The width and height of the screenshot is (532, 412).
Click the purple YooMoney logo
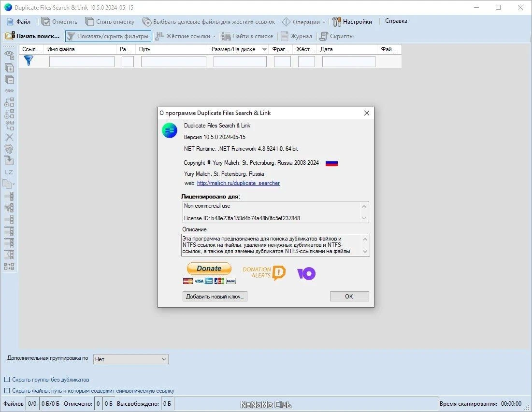(x=306, y=273)
